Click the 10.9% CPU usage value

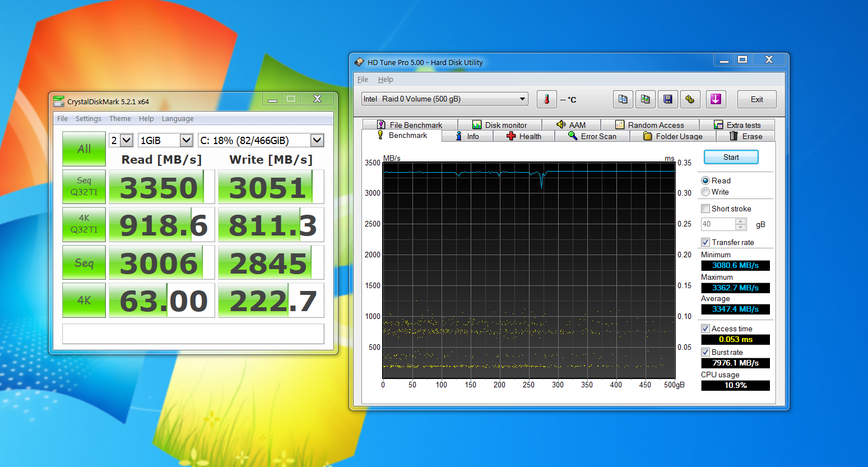(735, 386)
